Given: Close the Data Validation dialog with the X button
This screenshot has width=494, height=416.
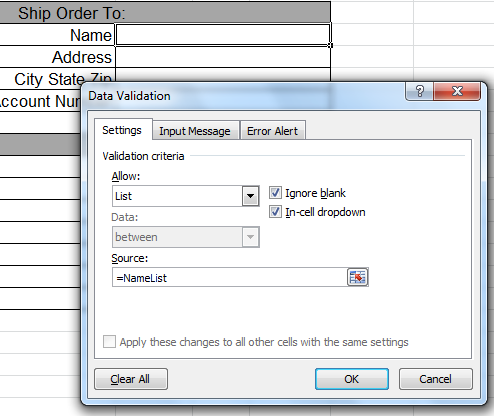Looking at the screenshot, I should pos(457,91).
